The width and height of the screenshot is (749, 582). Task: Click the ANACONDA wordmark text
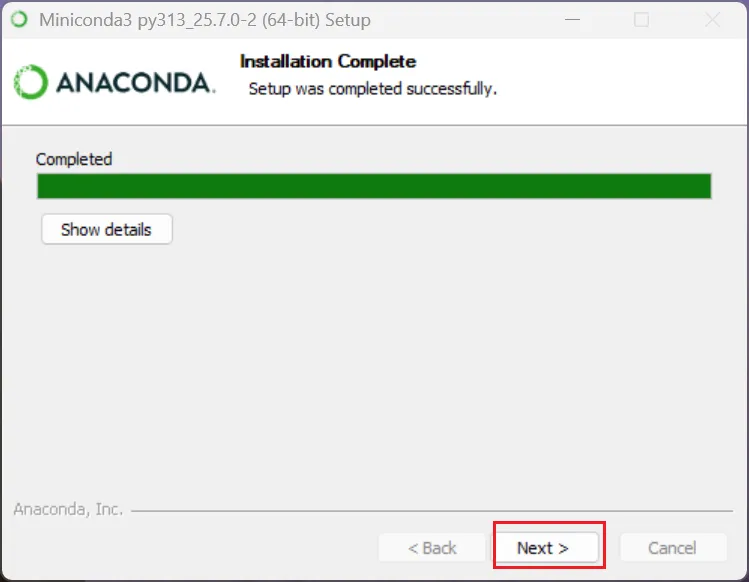click(x=136, y=83)
